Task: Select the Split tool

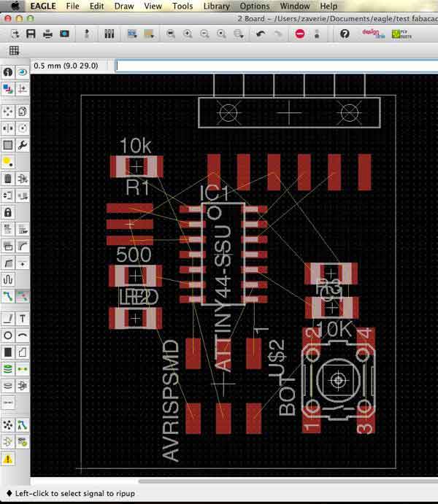Action: click(8, 263)
